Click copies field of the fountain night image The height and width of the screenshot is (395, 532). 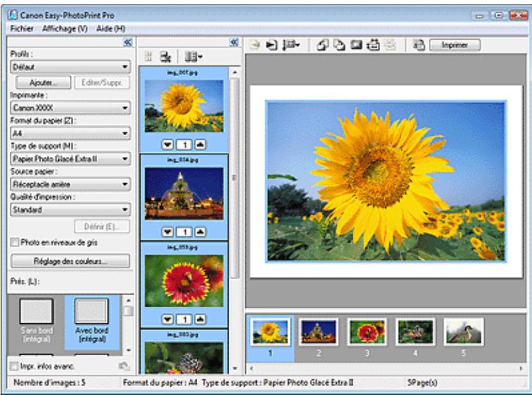pyautogui.click(x=184, y=232)
